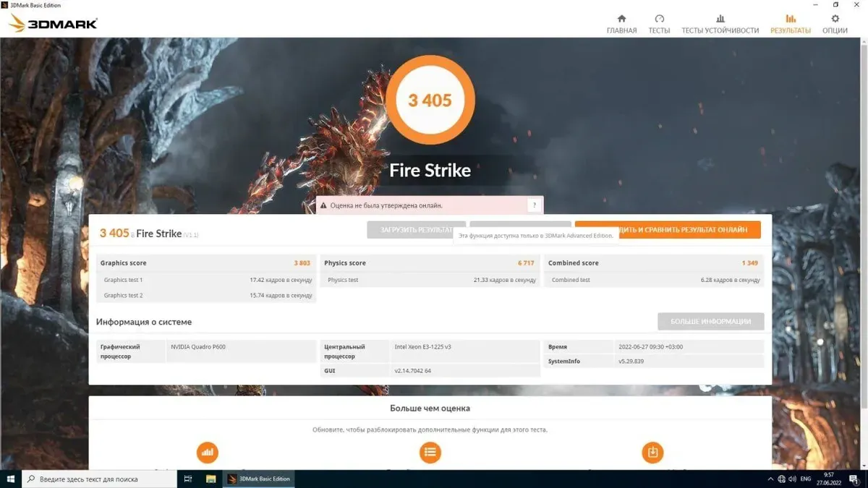Open ТЕСТЫ УСТОЙЧИВОСТИ stress tests
The image size is (868, 488).
click(x=720, y=24)
